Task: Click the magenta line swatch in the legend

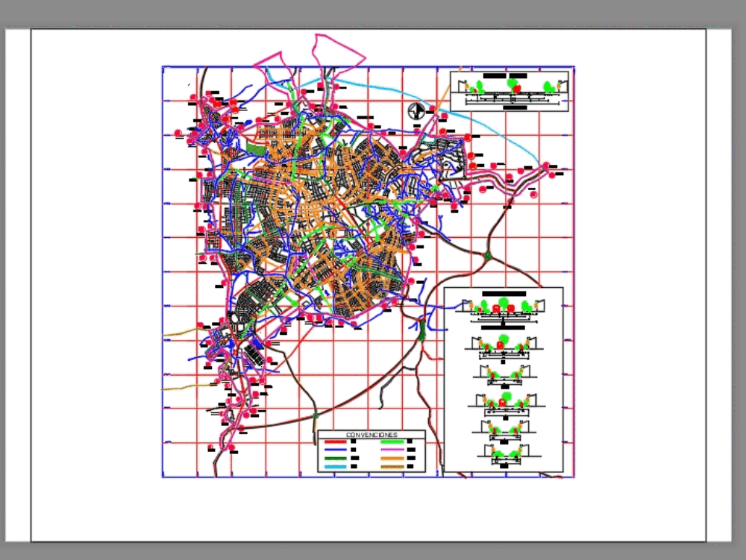Action: coord(392,450)
